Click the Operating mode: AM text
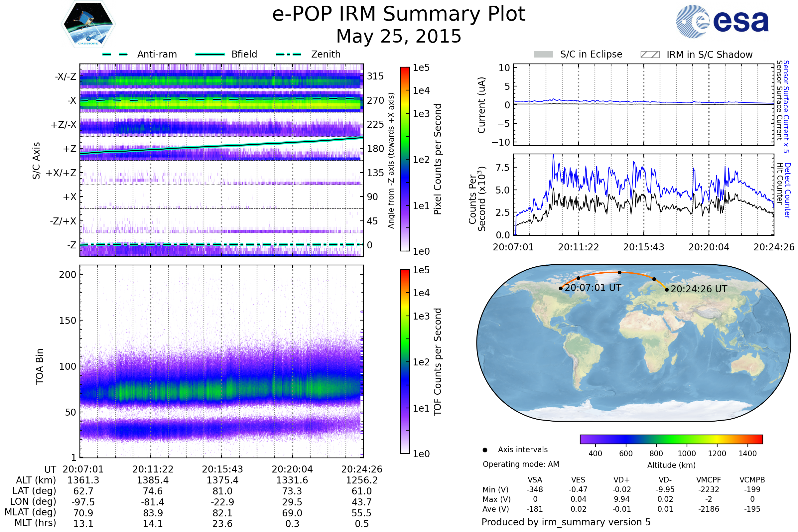 click(521, 464)
